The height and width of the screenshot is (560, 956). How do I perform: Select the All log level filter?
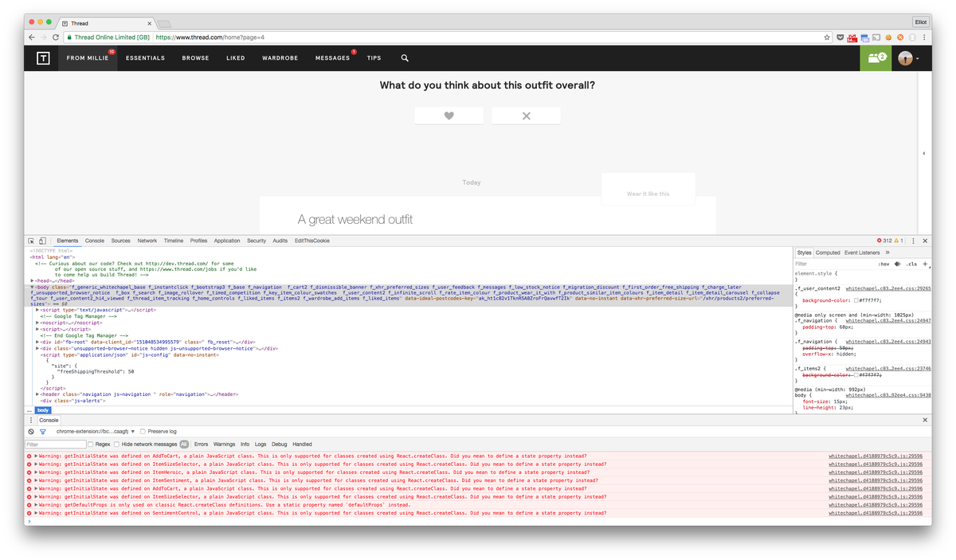(184, 444)
